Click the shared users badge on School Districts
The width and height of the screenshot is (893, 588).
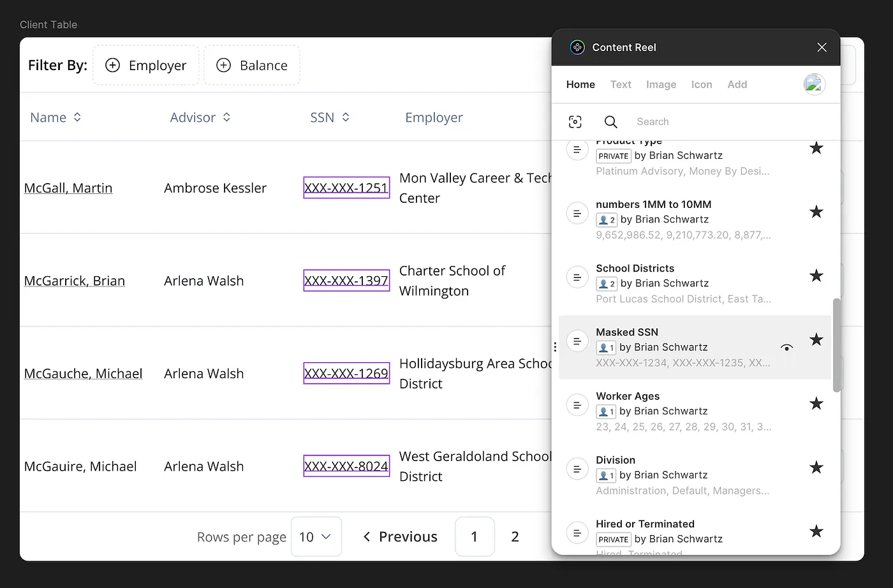coord(606,284)
